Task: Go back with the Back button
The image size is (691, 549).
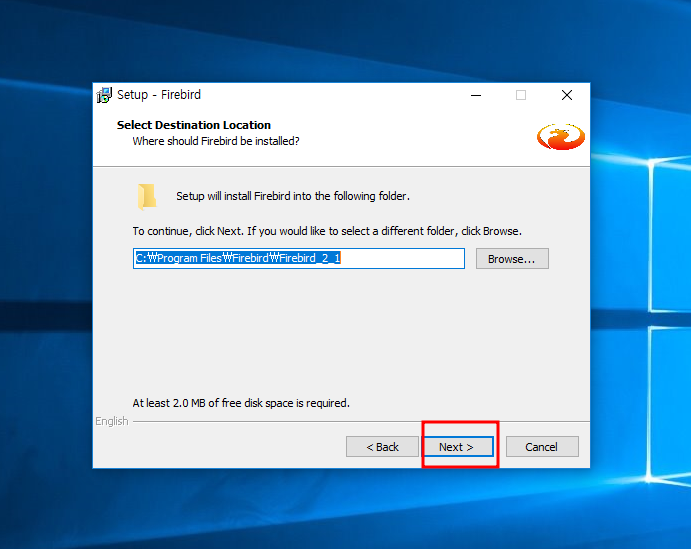Action: [x=382, y=447]
